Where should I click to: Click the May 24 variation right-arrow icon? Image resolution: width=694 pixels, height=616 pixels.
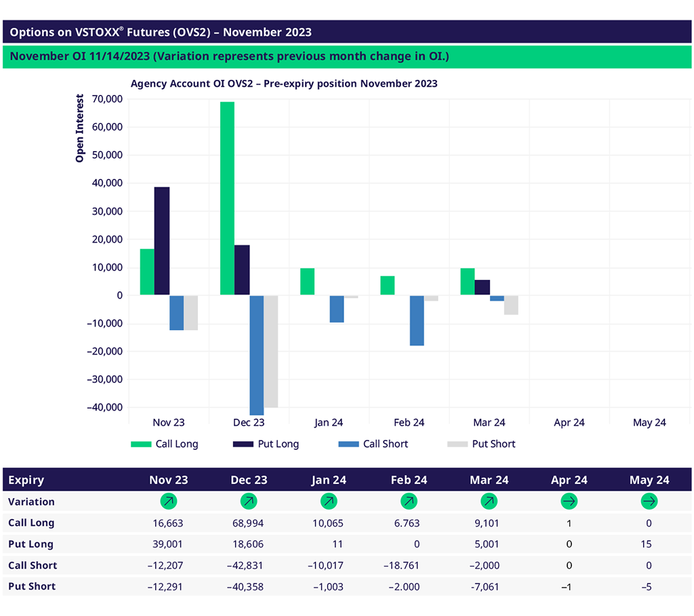point(649,501)
